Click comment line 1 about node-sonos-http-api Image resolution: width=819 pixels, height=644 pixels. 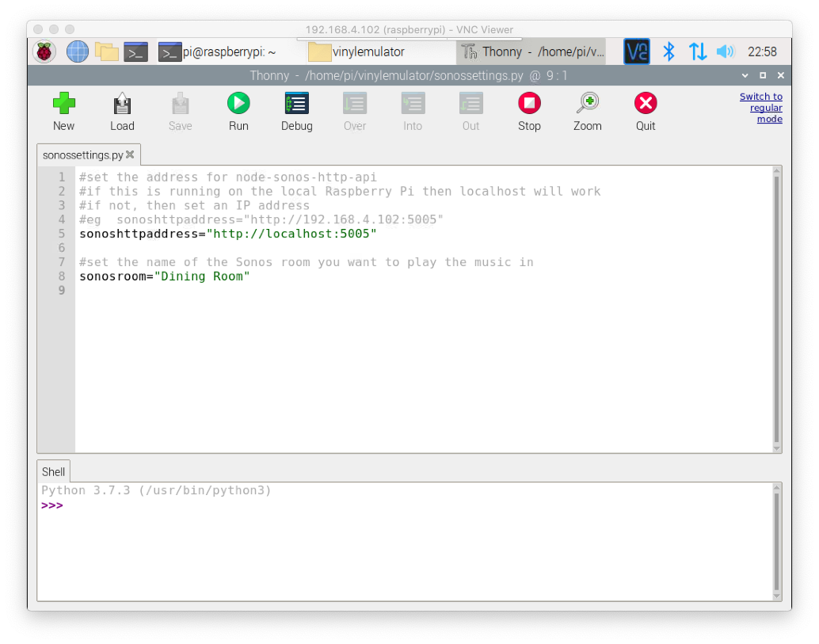click(x=228, y=177)
